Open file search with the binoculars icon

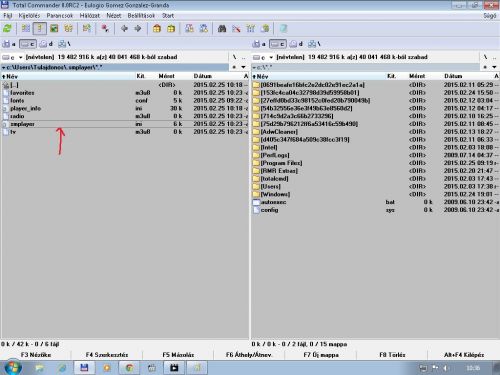pos(222,29)
